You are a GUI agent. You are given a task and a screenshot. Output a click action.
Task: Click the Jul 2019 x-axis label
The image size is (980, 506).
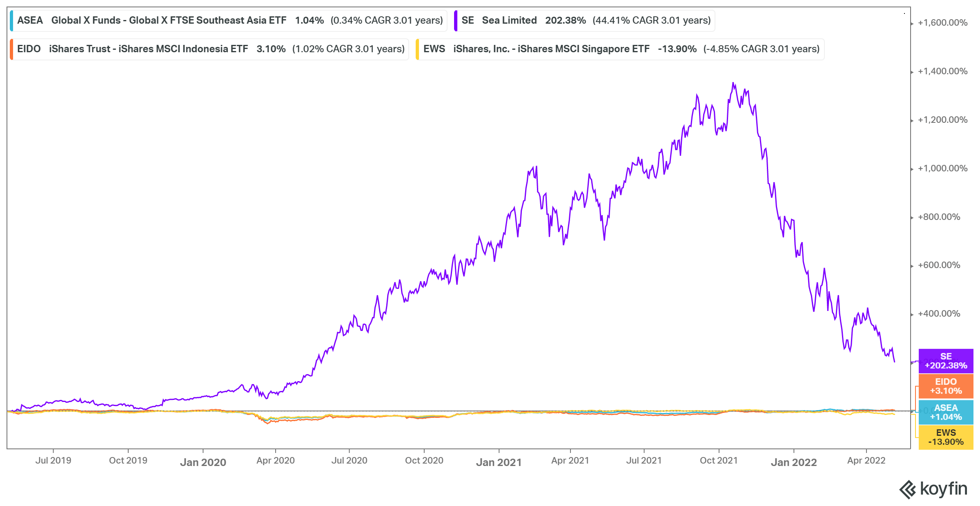click(x=53, y=461)
